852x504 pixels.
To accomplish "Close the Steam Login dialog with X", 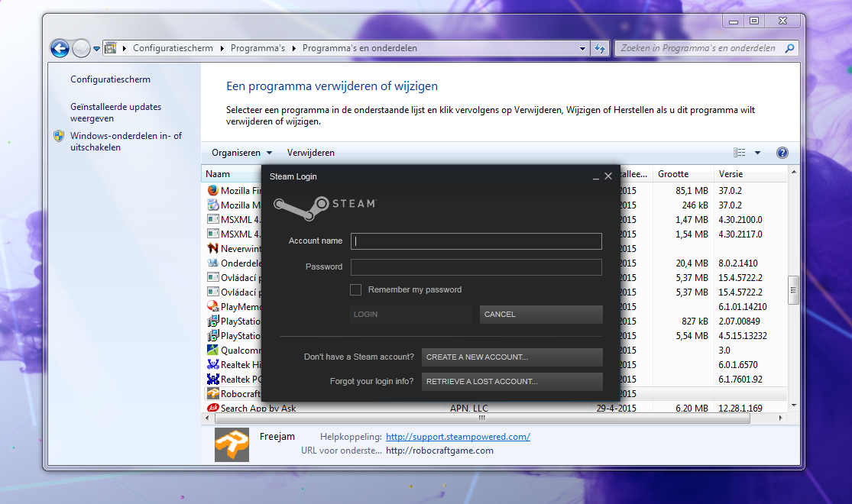I will point(608,176).
